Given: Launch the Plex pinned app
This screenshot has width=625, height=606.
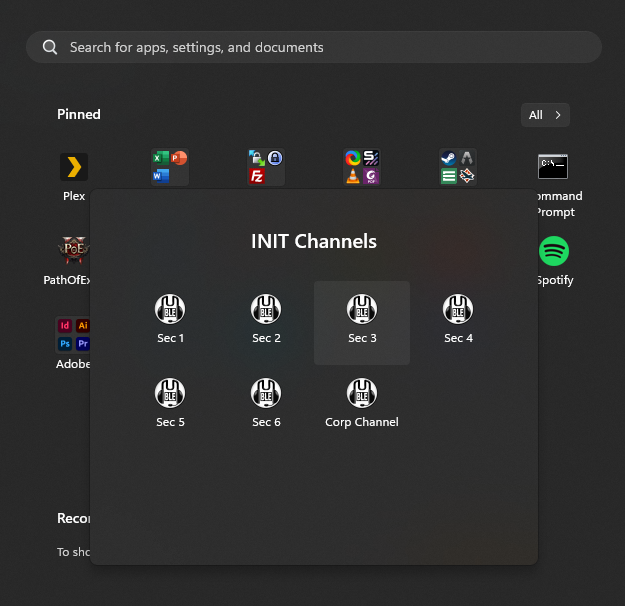Looking at the screenshot, I should 74,167.
